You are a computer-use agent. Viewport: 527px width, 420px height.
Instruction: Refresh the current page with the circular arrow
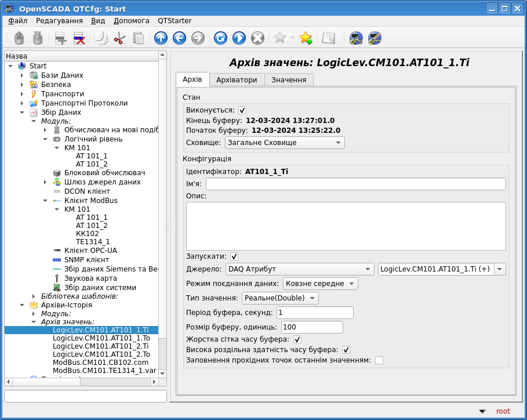[x=220, y=38]
